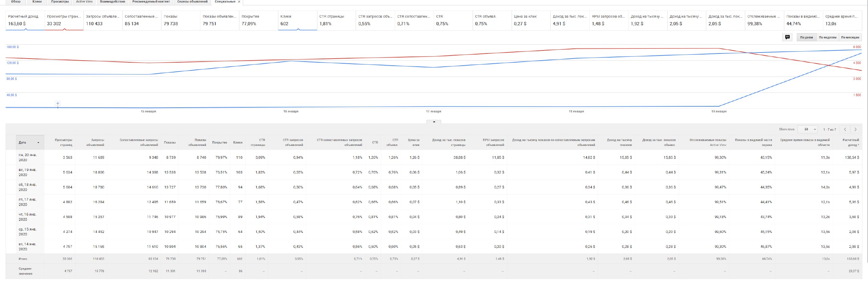Toggle the Цена за клик metric card

point(531,20)
